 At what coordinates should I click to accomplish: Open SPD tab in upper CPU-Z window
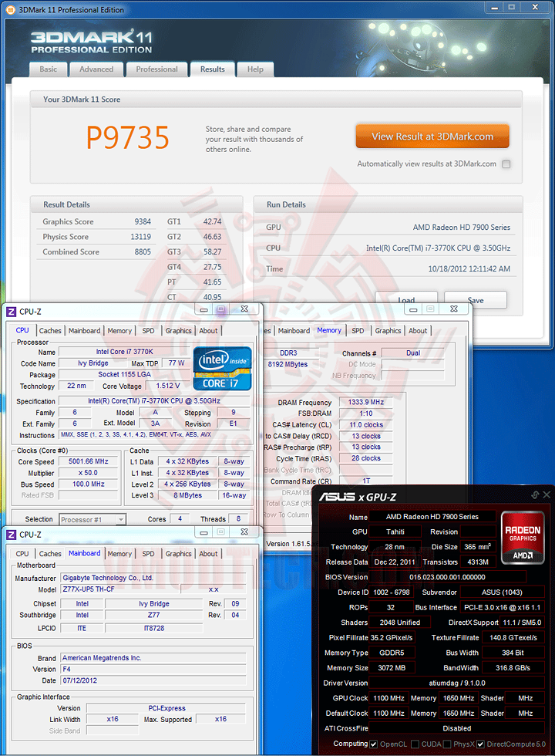point(148,331)
